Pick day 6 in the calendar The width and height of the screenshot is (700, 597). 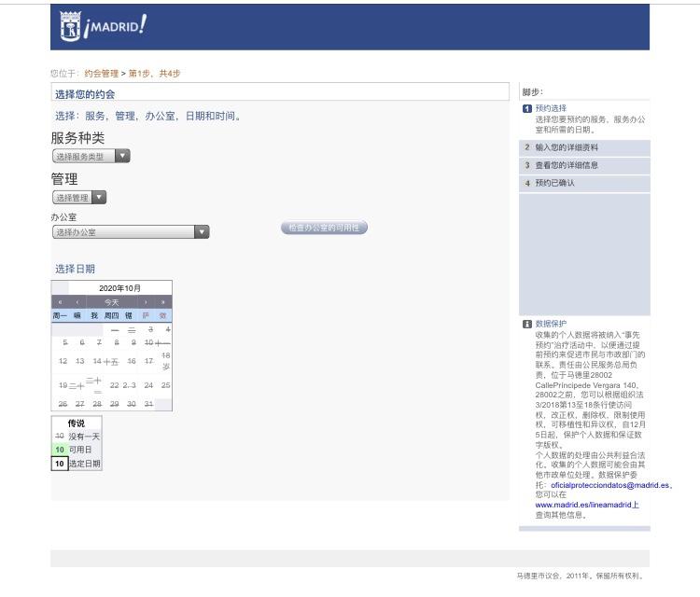[82, 342]
